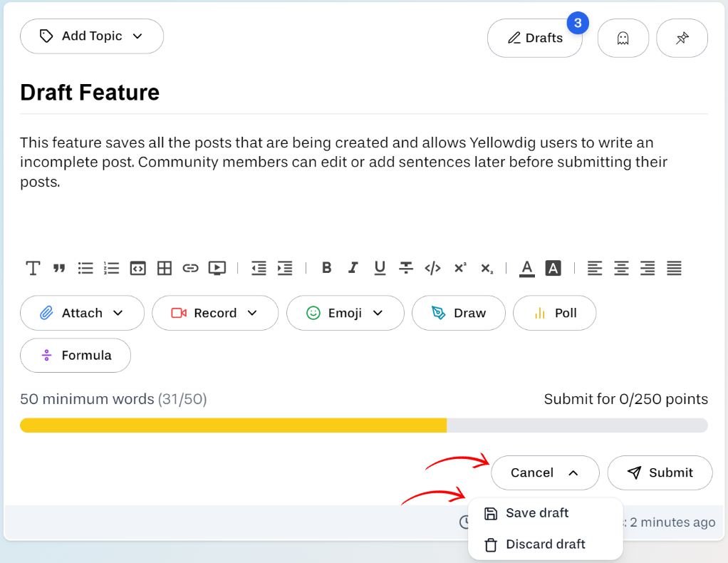Image resolution: width=728 pixels, height=563 pixels.
Task: Align text to the left
Action: pyautogui.click(x=595, y=268)
